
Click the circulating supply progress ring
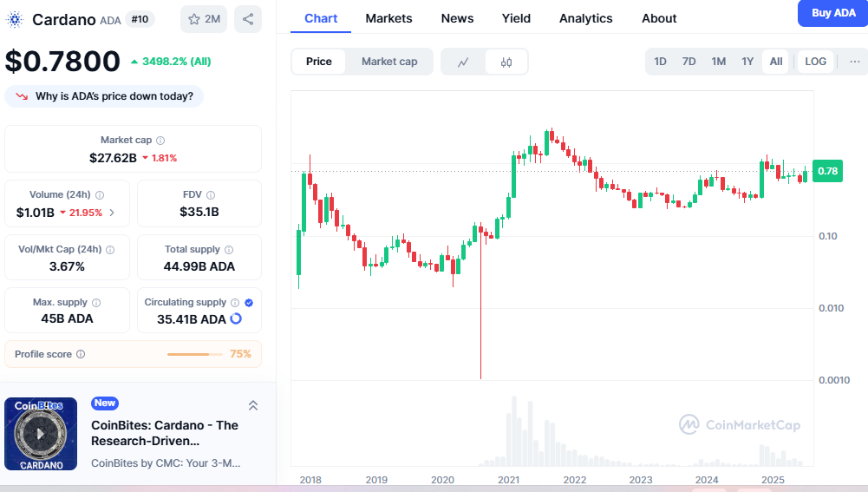[236, 318]
